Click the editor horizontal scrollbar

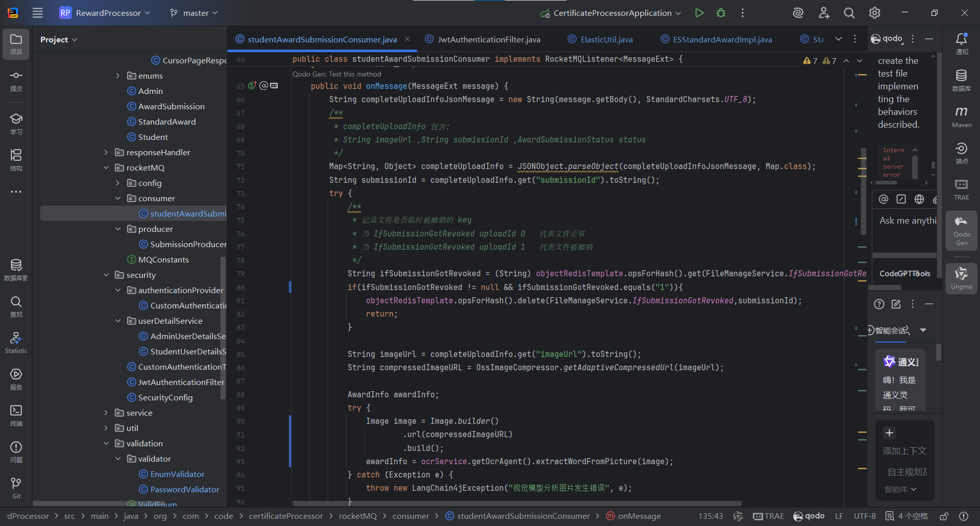click(x=517, y=504)
